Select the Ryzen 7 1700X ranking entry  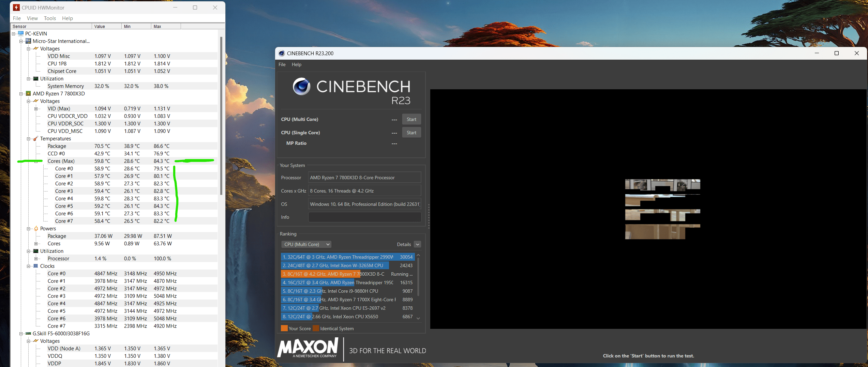[348, 300]
